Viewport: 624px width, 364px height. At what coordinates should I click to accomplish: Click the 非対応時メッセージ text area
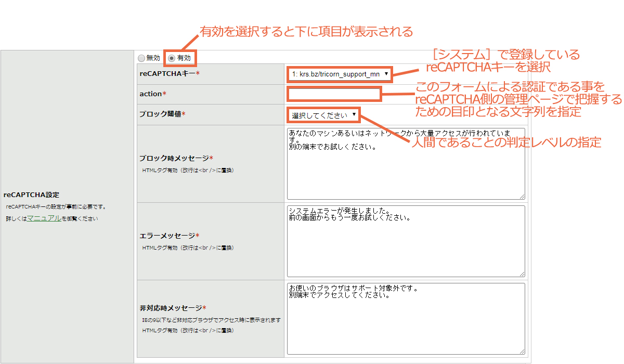tap(406, 319)
